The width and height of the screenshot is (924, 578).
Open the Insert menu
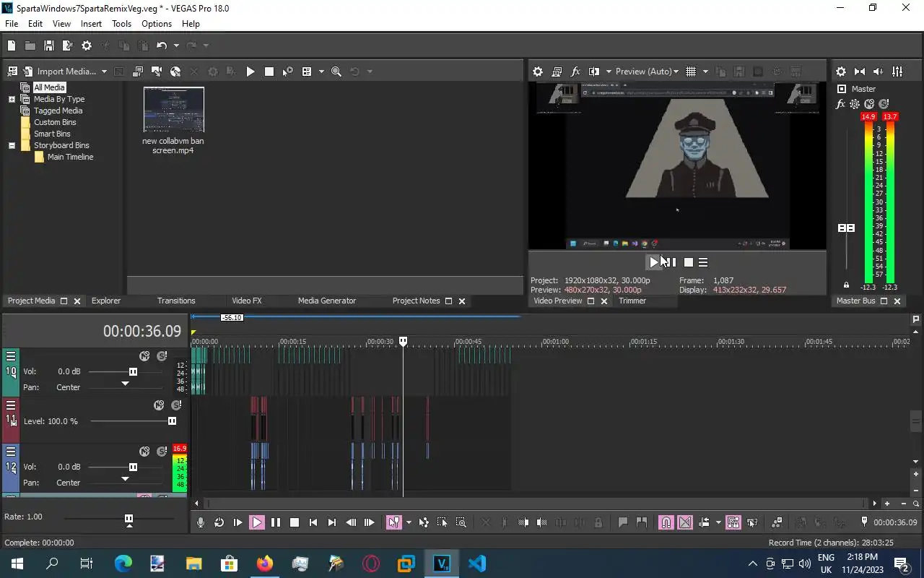point(91,24)
